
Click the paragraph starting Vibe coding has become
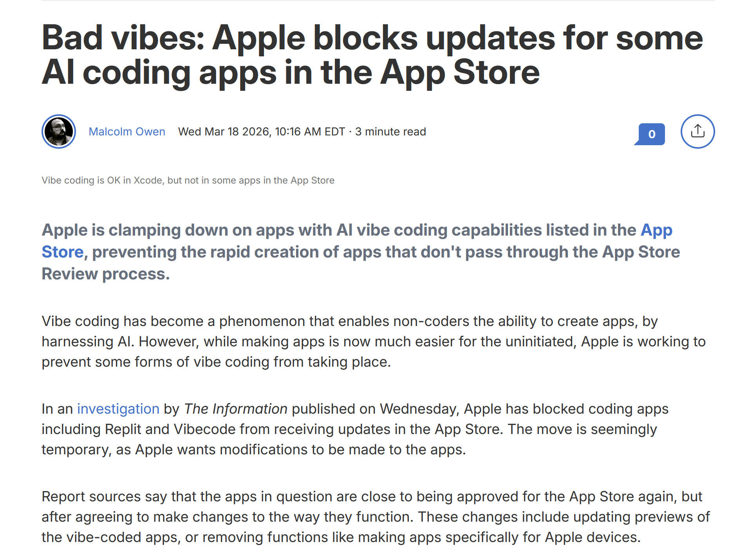[374, 341]
